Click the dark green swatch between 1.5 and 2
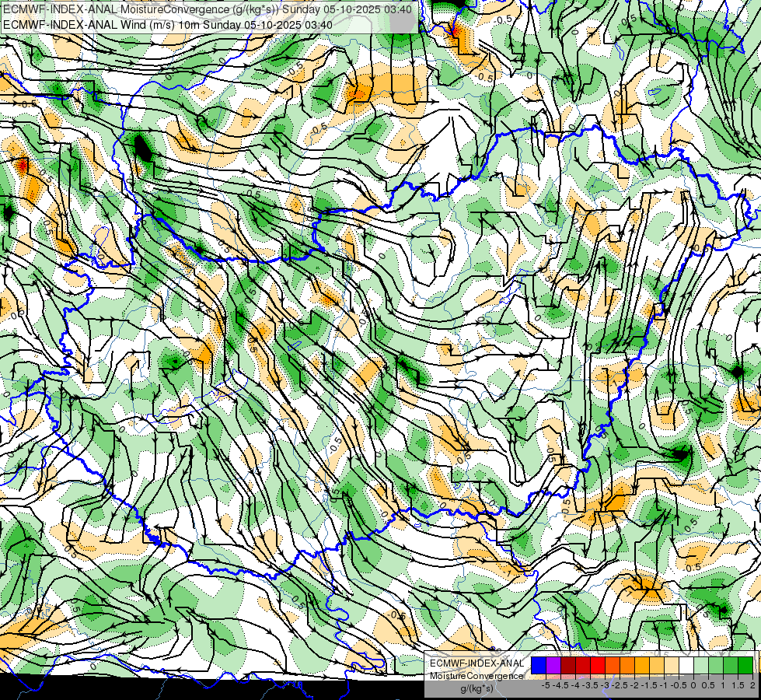 click(745, 666)
